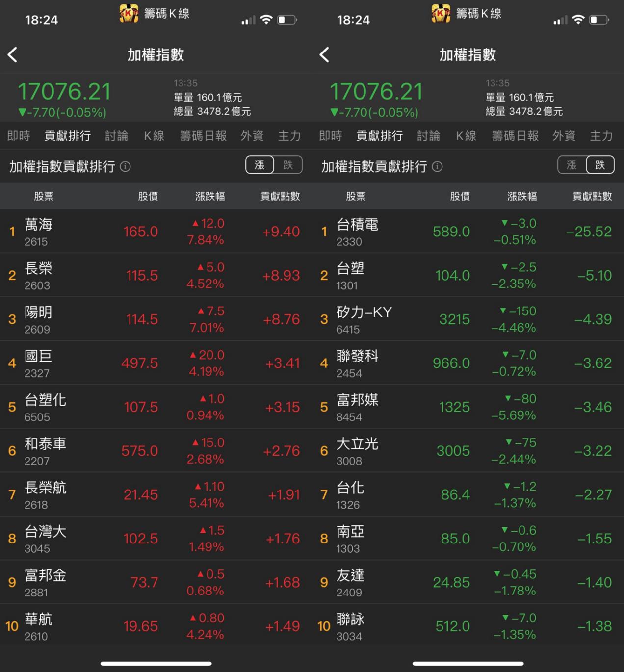
Task: Tap contribution +9.40 for 萬海
Action: [x=281, y=232]
